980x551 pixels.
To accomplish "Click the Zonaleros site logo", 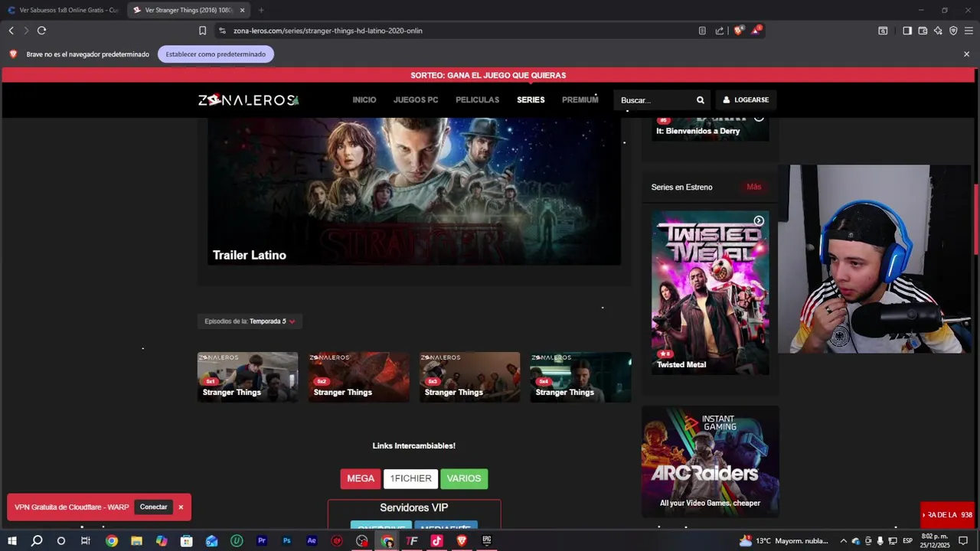I will click(x=248, y=100).
